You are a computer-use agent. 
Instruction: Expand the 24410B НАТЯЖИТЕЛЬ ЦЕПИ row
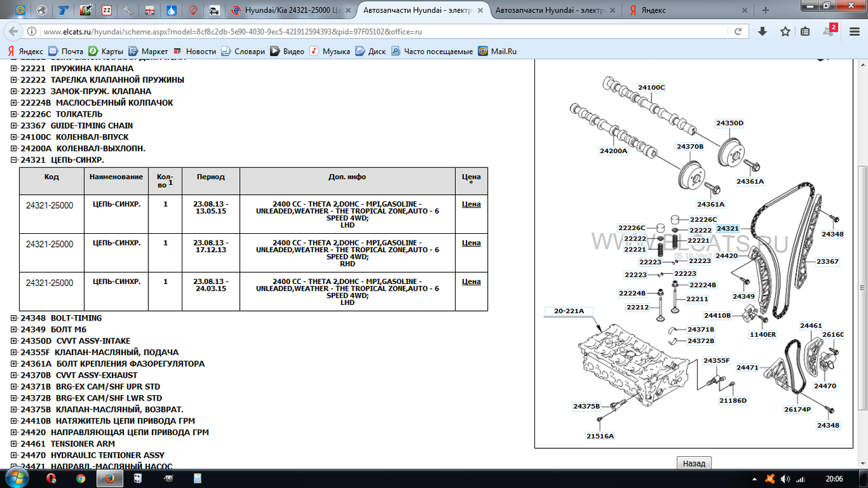tap(14, 421)
